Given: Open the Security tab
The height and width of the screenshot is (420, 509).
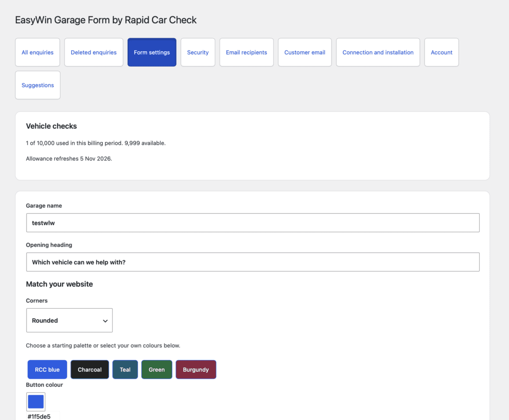Looking at the screenshot, I should (x=198, y=52).
